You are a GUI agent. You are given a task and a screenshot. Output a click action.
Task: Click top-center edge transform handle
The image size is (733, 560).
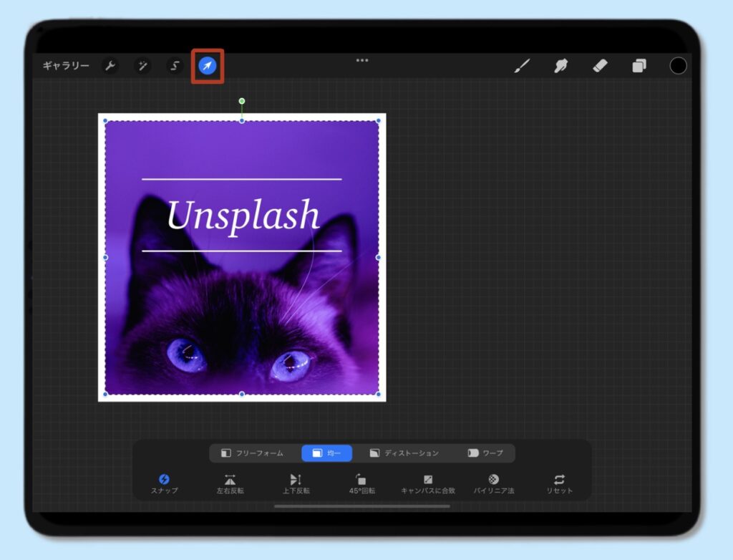pos(242,121)
